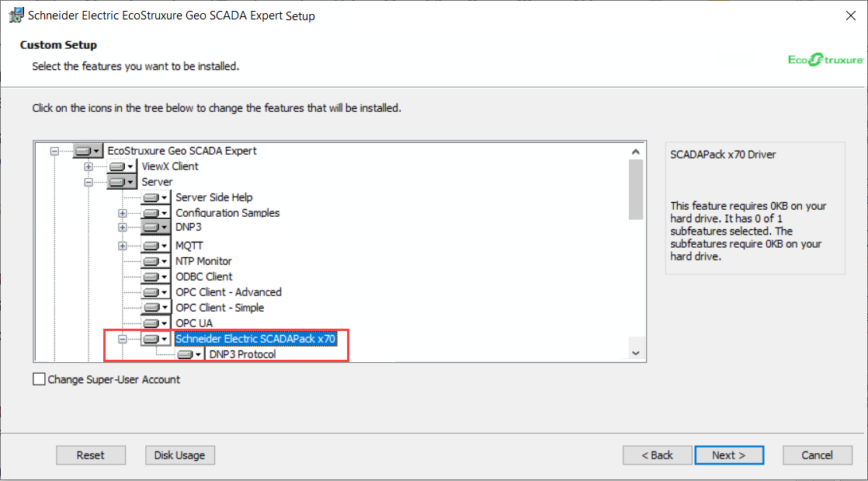868x481 pixels.
Task: Enable the Change Super-User Account checkbox
Action: [40, 380]
